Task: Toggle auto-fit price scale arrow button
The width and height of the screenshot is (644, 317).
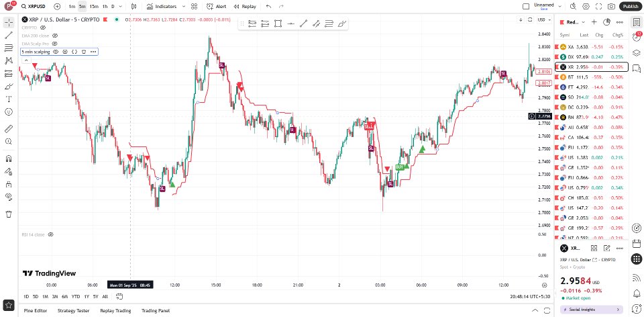Action: click(x=521, y=19)
